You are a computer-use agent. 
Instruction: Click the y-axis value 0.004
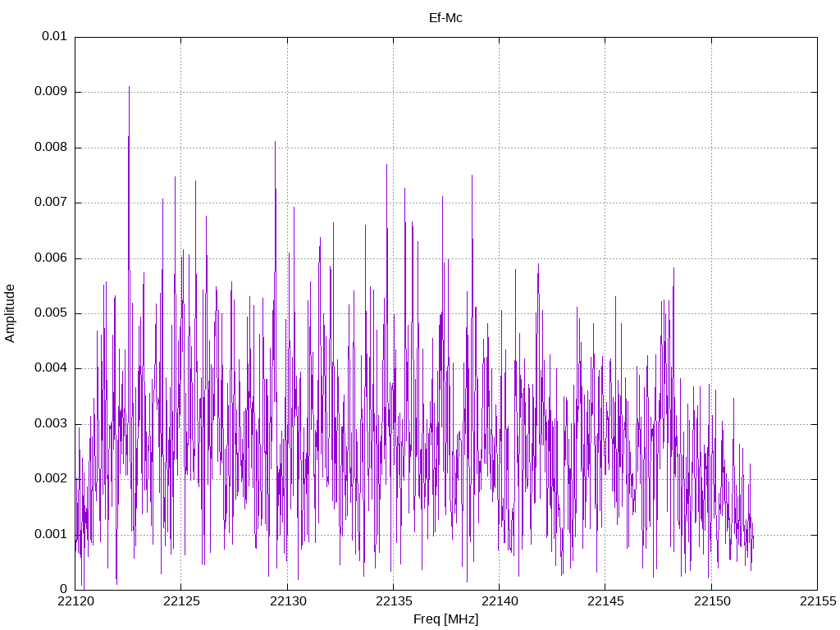tap(51, 368)
